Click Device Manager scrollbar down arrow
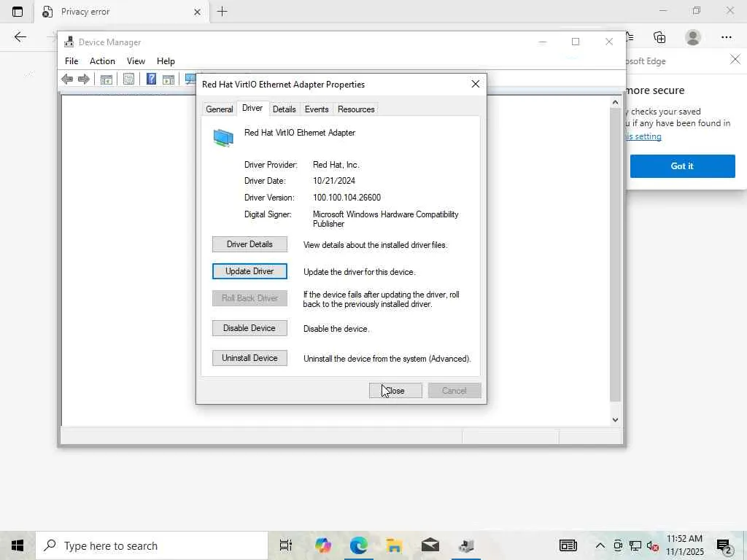The width and height of the screenshot is (747, 560). point(615,419)
